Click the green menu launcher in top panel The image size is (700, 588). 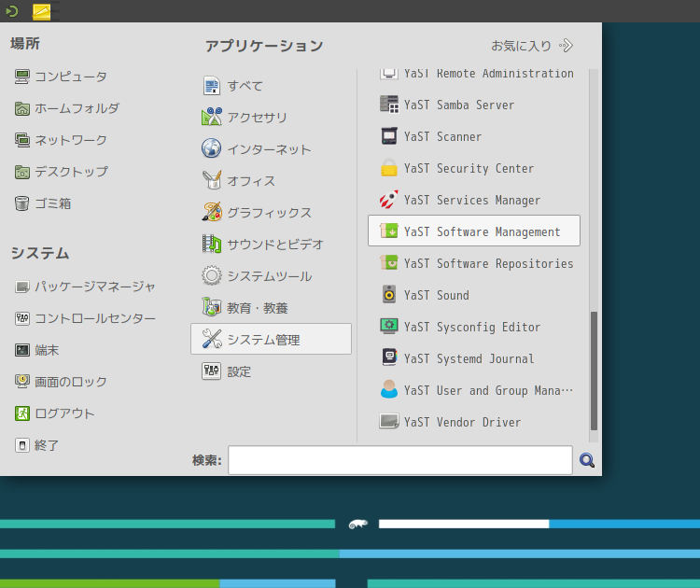pos(12,11)
